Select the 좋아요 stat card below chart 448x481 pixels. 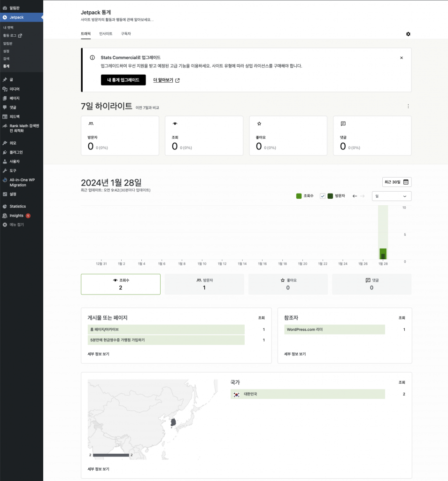[x=288, y=284]
